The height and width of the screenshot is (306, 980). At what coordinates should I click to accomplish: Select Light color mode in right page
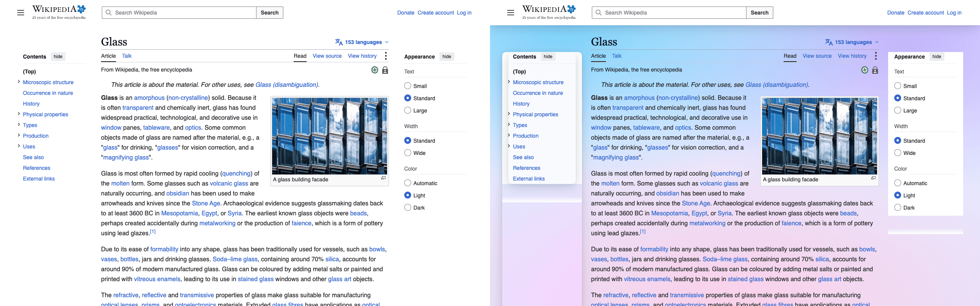pyautogui.click(x=898, y=195)
